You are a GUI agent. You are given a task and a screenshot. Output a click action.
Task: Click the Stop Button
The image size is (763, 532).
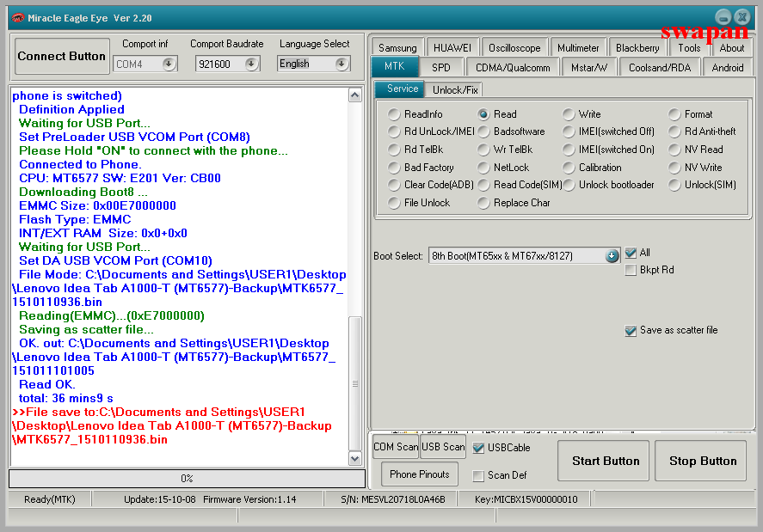point(701,461)
